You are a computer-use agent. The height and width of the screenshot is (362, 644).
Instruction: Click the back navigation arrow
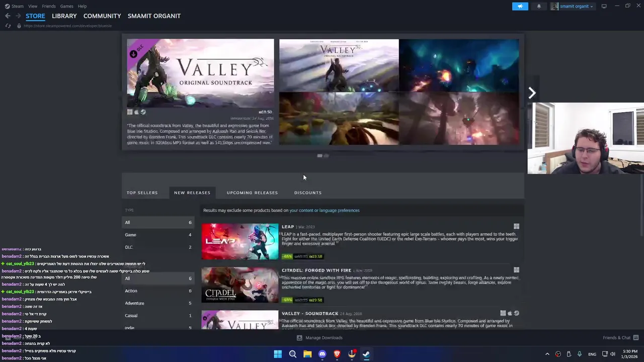click(8, 16)
